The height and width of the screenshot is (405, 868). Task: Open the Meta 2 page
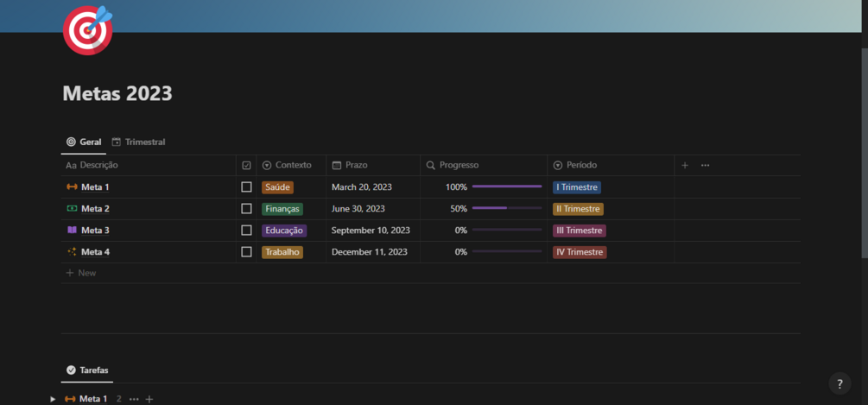[95, 209]
